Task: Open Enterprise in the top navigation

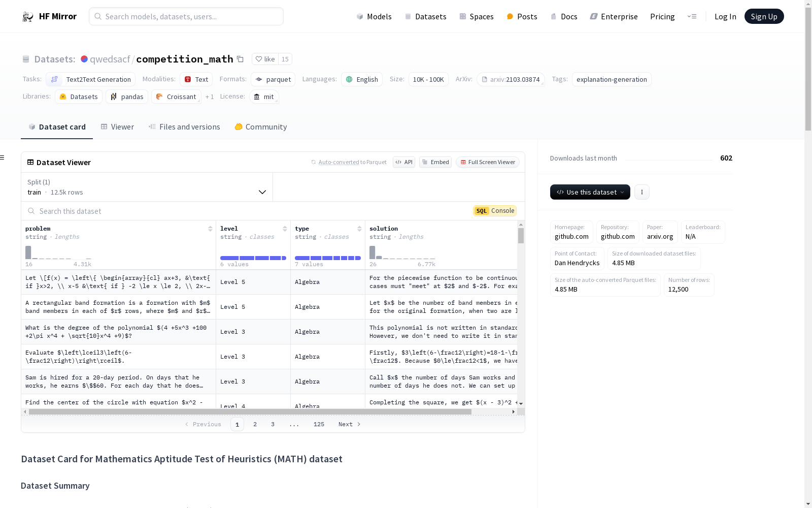Action: point(614,17)
